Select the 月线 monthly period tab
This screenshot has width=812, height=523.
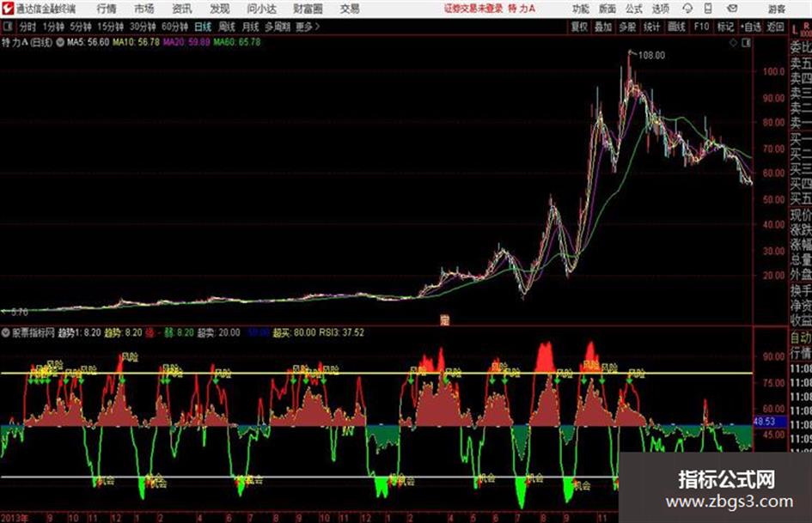point(251,27)
